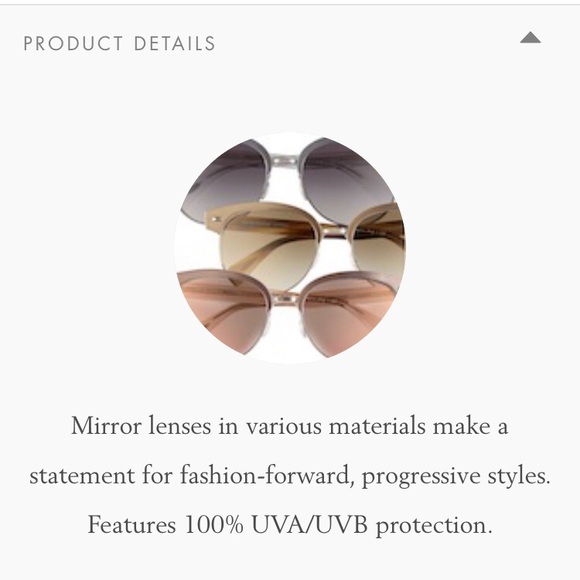Open the circular sunglasses thumbnail image

290,248
